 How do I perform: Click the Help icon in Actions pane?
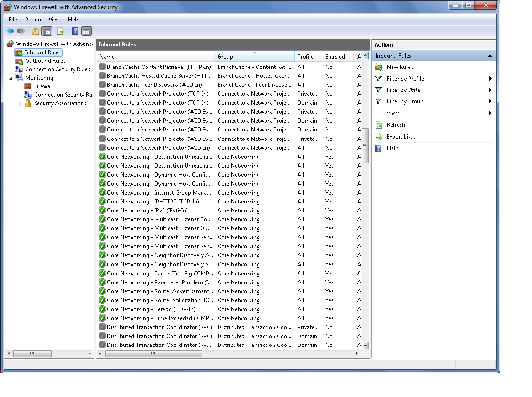click(x=378, y=149)
